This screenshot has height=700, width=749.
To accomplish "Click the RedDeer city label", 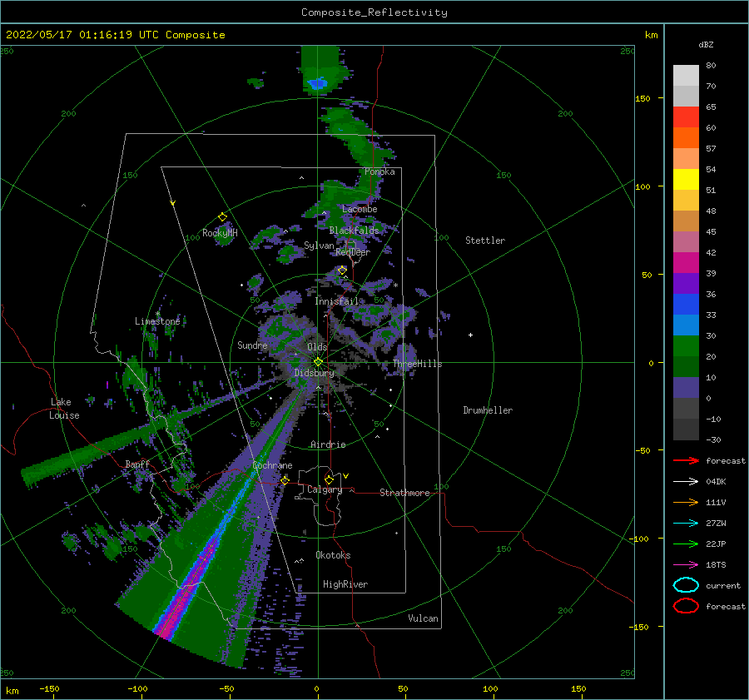I will 353,252.
